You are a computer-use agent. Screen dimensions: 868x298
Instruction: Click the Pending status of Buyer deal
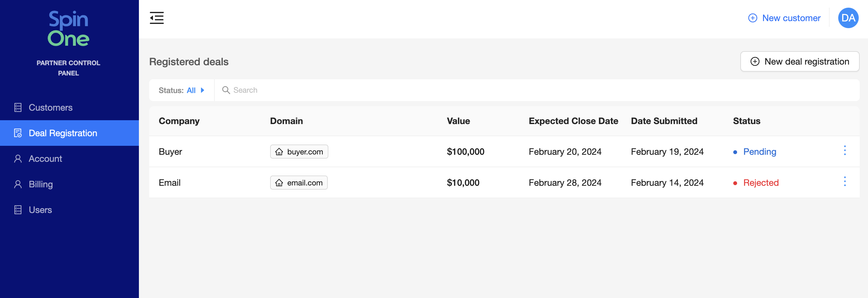coord(759,152)
